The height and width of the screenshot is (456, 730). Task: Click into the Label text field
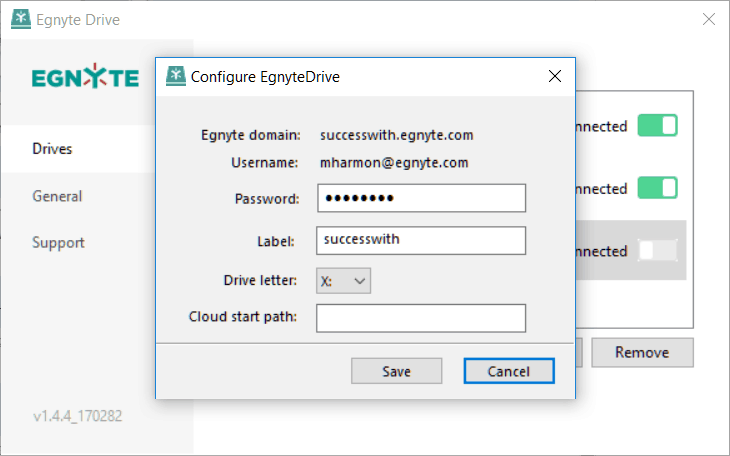click(421, 240)
